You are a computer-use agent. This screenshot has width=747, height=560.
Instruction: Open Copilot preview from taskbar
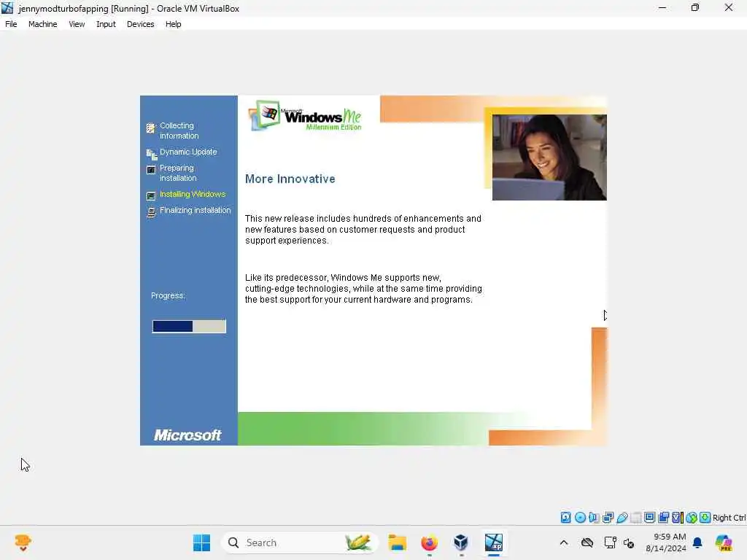coord(724,542)
